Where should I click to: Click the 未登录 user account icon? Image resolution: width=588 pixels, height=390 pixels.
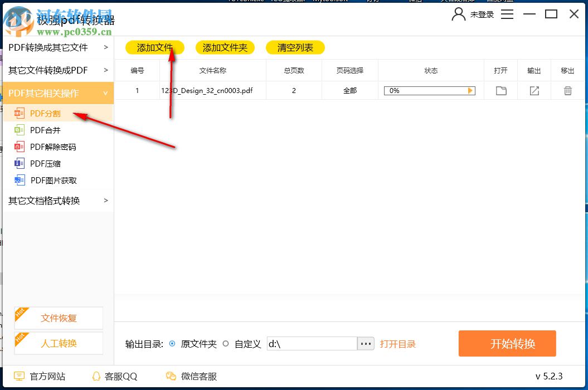458,15
